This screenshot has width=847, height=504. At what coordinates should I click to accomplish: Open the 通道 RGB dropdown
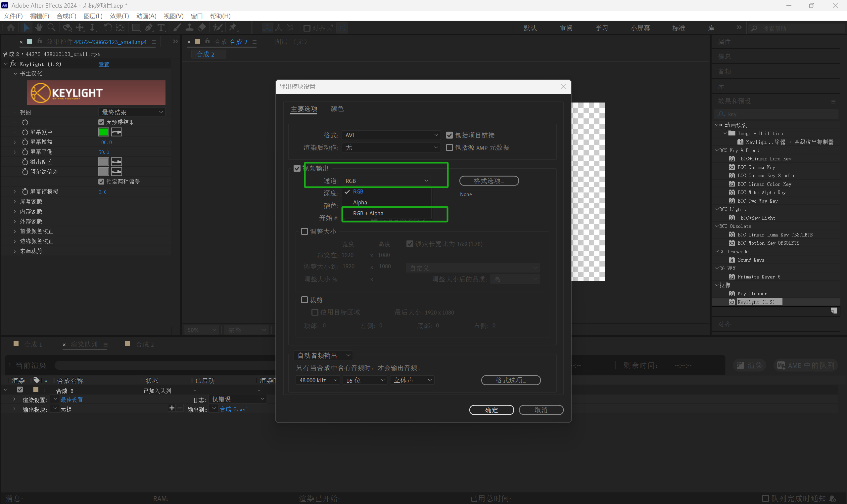[387, 181]
